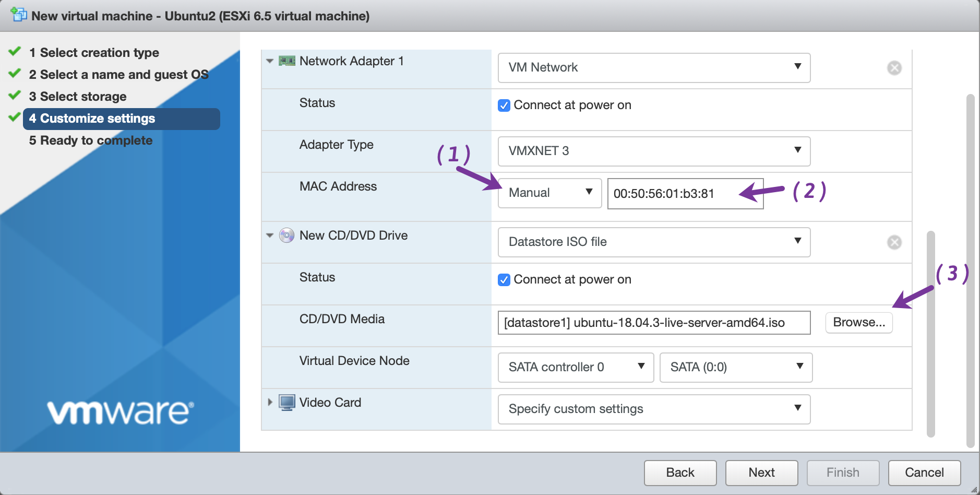Click the CD/DVD Drive disc icon

pos(286,235)
